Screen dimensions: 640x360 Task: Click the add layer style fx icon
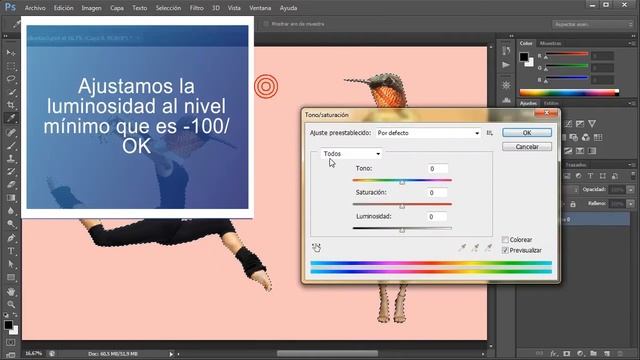tap(553, 353)
